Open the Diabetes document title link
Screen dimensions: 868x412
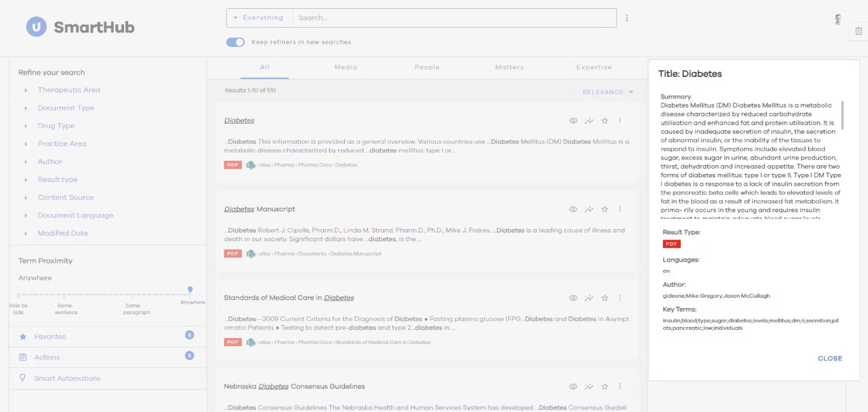tap(239, 121)
